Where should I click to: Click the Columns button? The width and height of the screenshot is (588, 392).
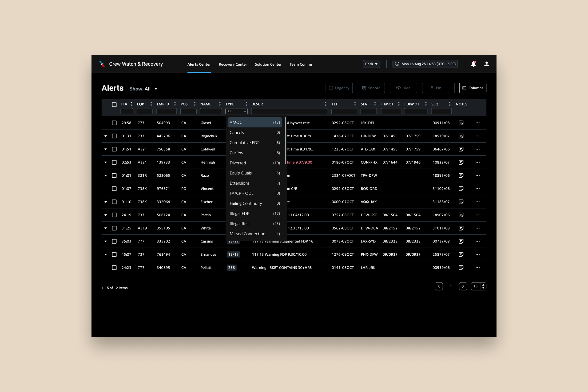473,88
